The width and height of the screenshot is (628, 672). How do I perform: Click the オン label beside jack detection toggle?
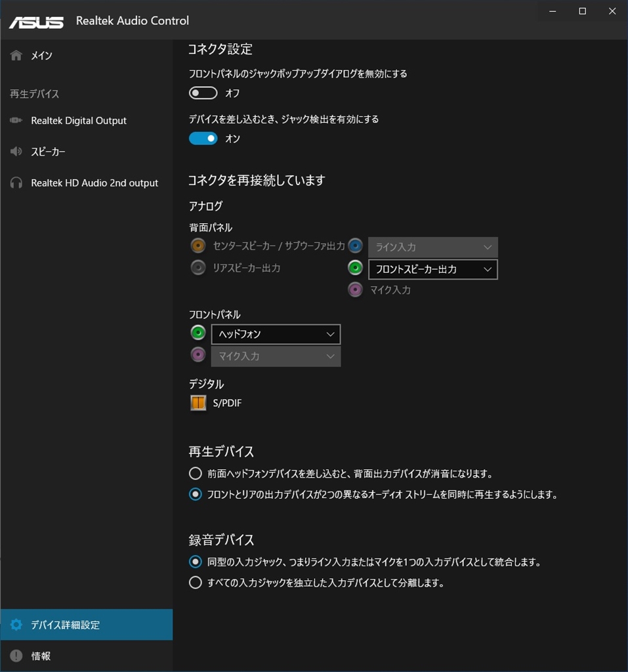pos(232,139)
